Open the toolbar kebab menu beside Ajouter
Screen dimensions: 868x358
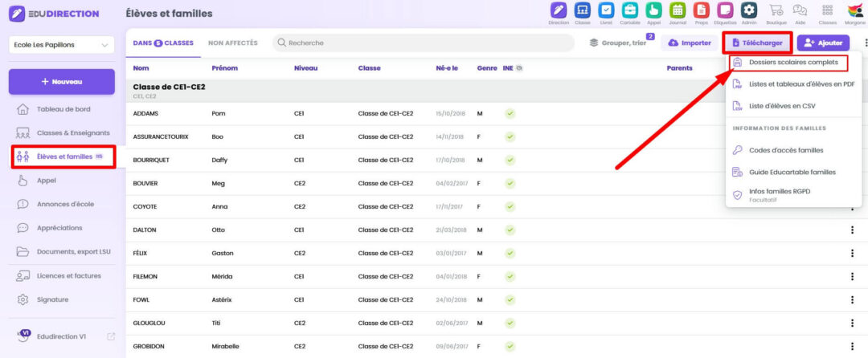tap(866, 43)
